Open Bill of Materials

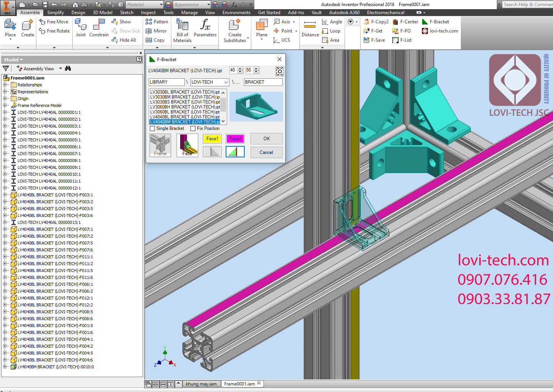click(x=182, y=31)
